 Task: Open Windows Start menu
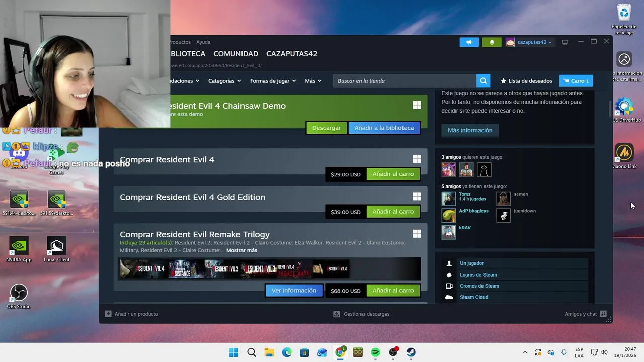pos(233,352)
